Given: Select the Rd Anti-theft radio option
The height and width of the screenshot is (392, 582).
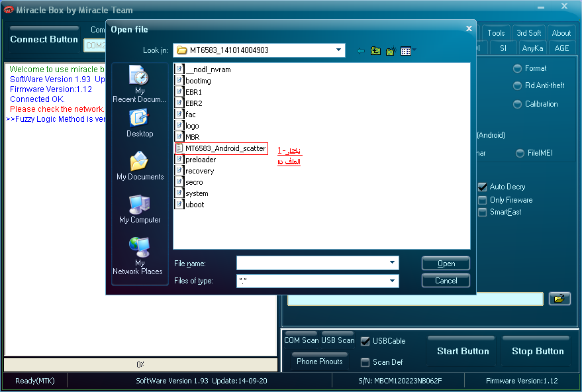Looking at the screenshot, I should [x=517, y=85].
